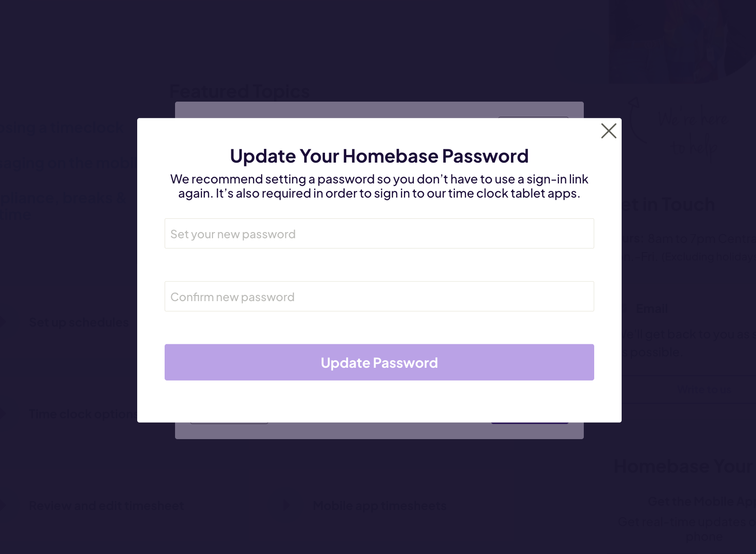Image resolution: width=756 pixels, height=554 pixels.
Task: Click arrow icon beside Review and edit timesheet
Action: [2, 505]
